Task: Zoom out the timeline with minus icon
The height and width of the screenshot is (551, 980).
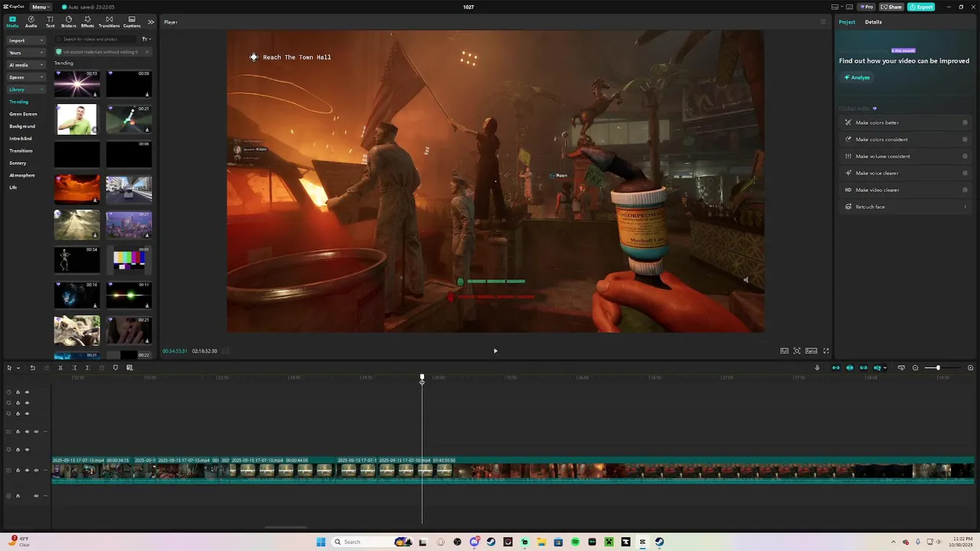Action: tap(915, 367)
